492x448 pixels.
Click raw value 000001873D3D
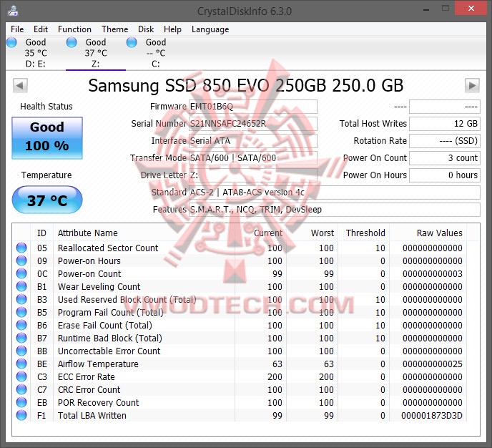(432, 415)
